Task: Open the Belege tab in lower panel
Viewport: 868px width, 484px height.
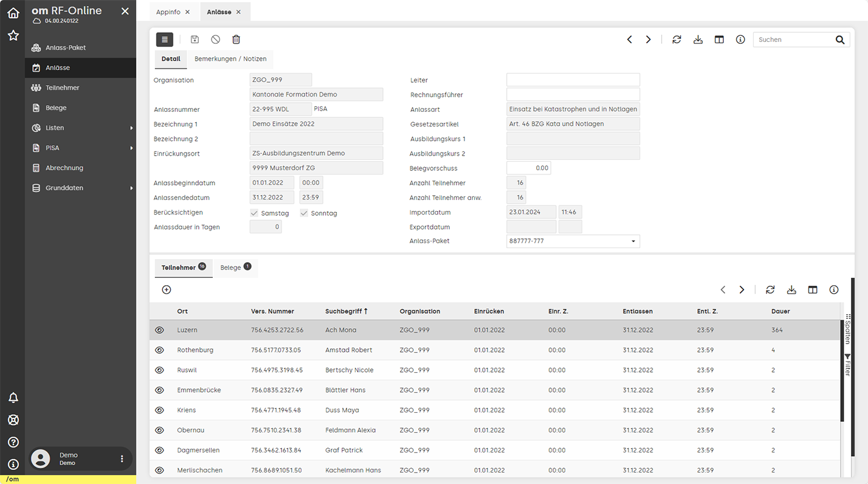Action: [x=235, y=268]
